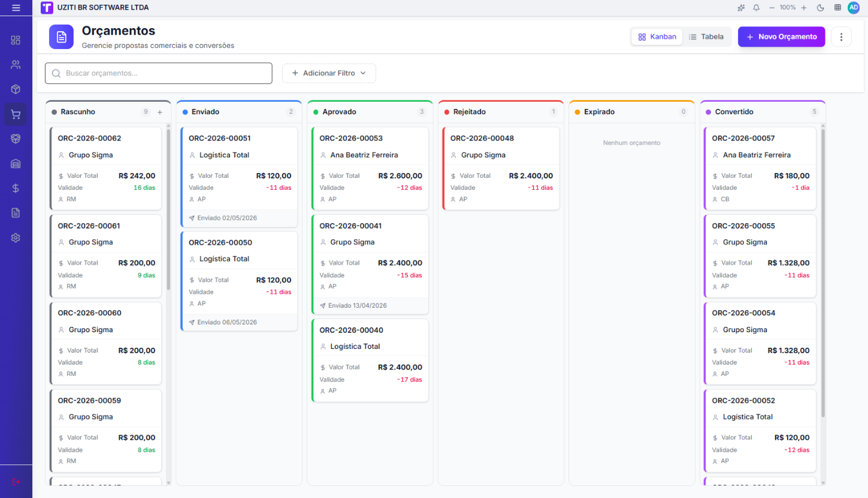This screenshot has width=868, height=498.
Task: Open the hamburger menu in the top bar
Action: pos(16,8)
